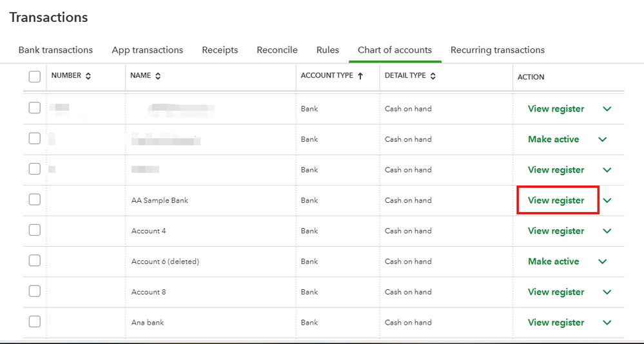Screen dimensions: 644x344
Task: View register for Account 8
Action: [556, 292]
